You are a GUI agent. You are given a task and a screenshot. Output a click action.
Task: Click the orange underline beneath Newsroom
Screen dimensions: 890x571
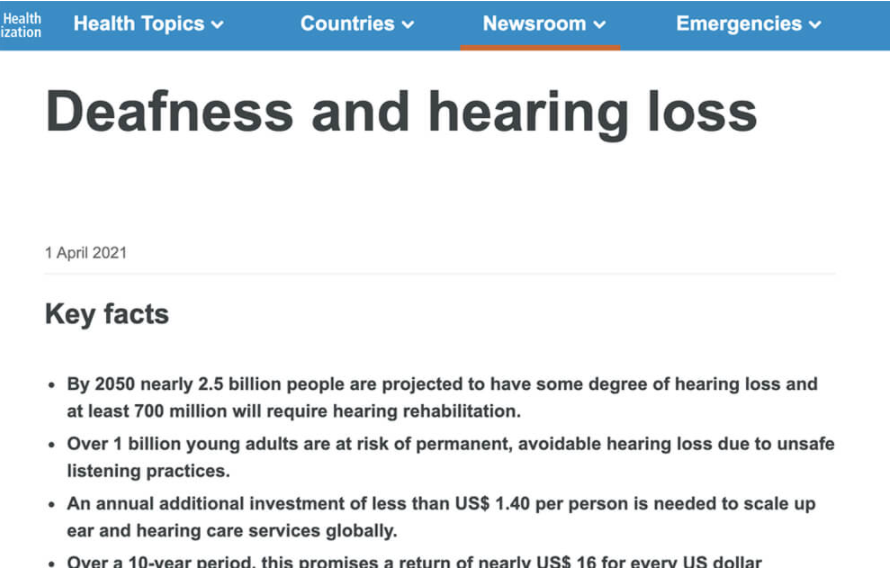coord(540,47)
